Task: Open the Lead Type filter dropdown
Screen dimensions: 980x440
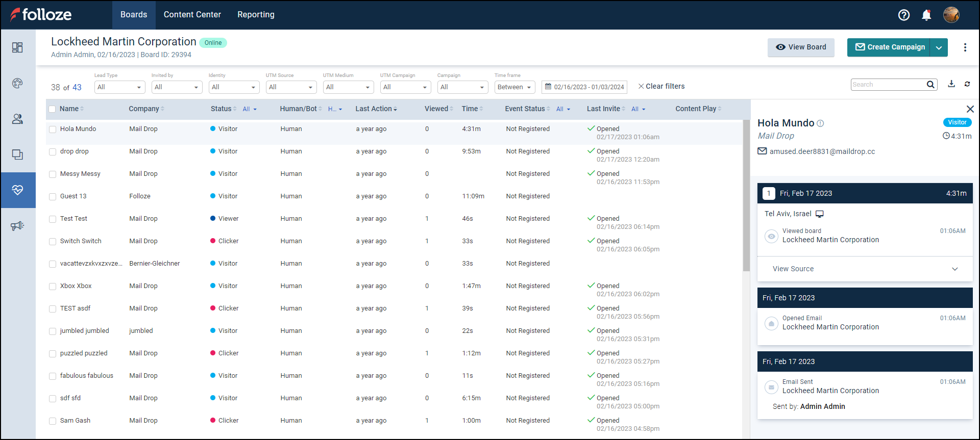Action: pyautogui.click(x=119, y=87)
